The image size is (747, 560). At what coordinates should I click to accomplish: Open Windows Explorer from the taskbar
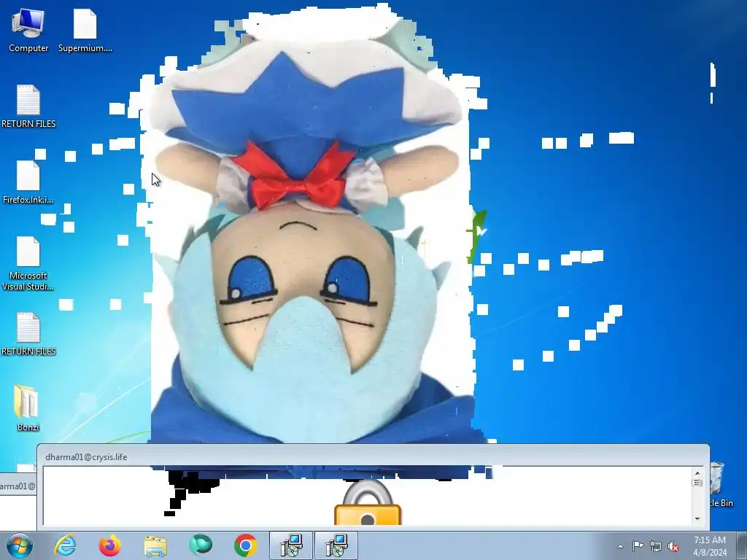click(155, 545)
